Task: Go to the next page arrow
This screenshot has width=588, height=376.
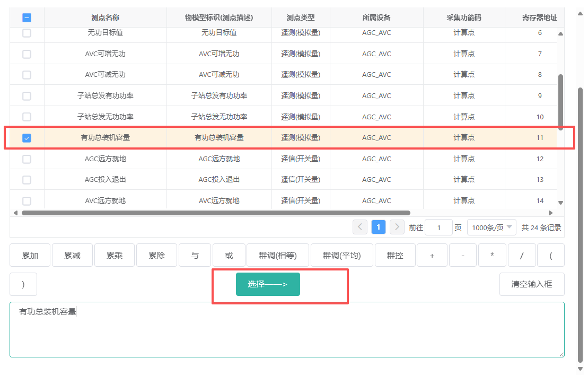Action: point(397,228)
